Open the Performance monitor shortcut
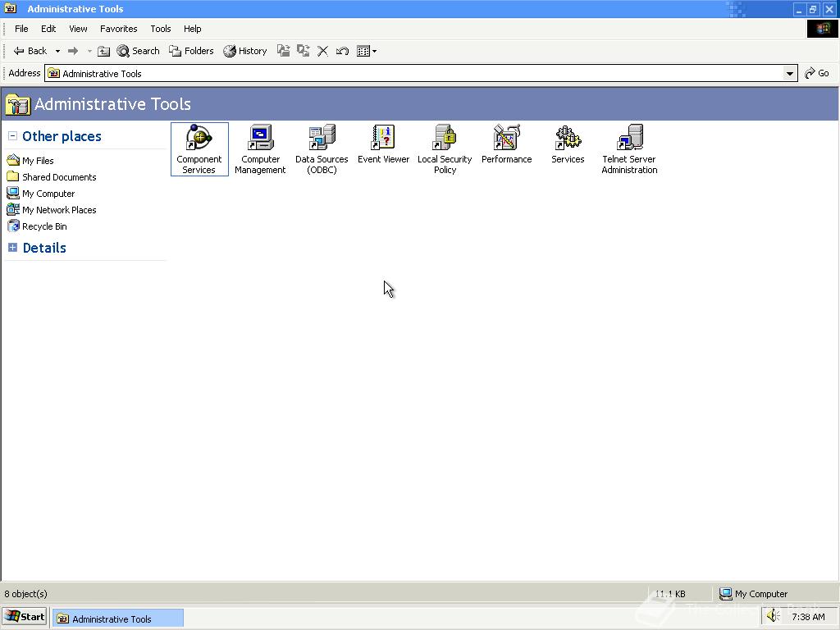 click(506, 144)
